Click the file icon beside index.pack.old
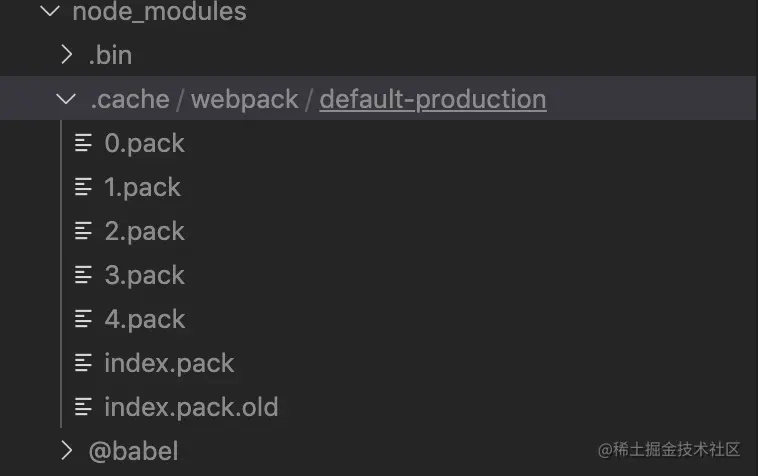 [83, 407]
